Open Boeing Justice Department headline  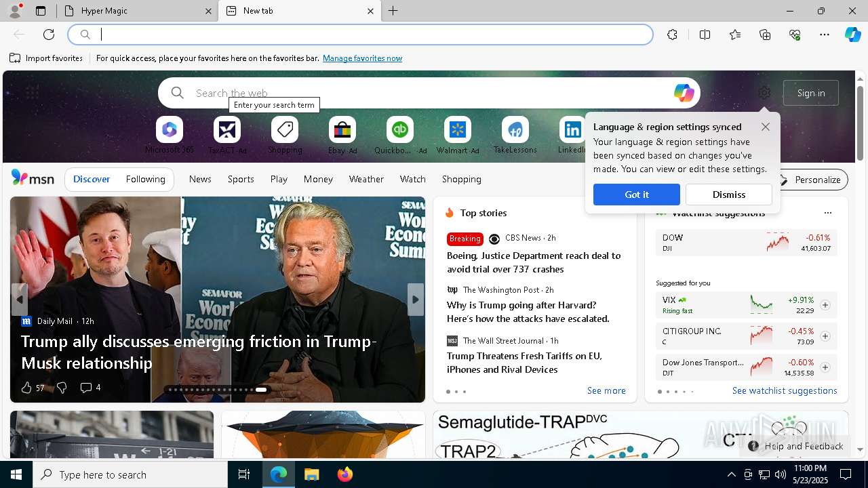click(x=534, y=262)
